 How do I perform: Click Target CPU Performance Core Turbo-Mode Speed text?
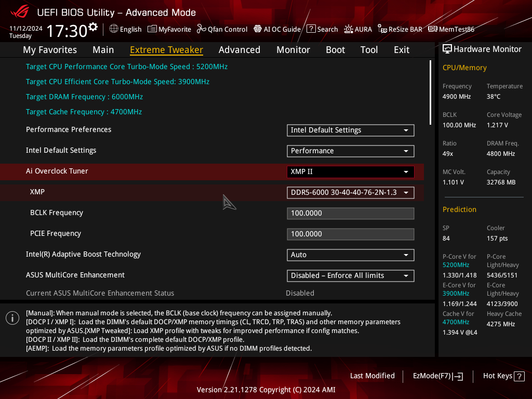[x=127, y=66]
